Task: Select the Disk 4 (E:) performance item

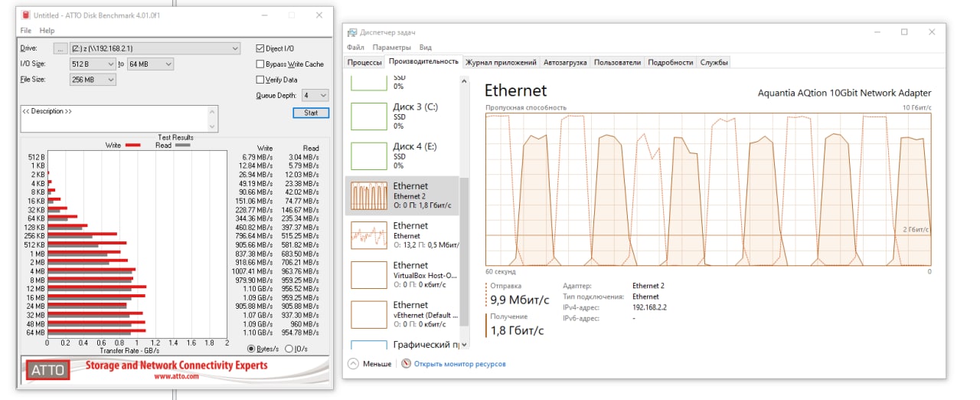Action: point(402,156)
